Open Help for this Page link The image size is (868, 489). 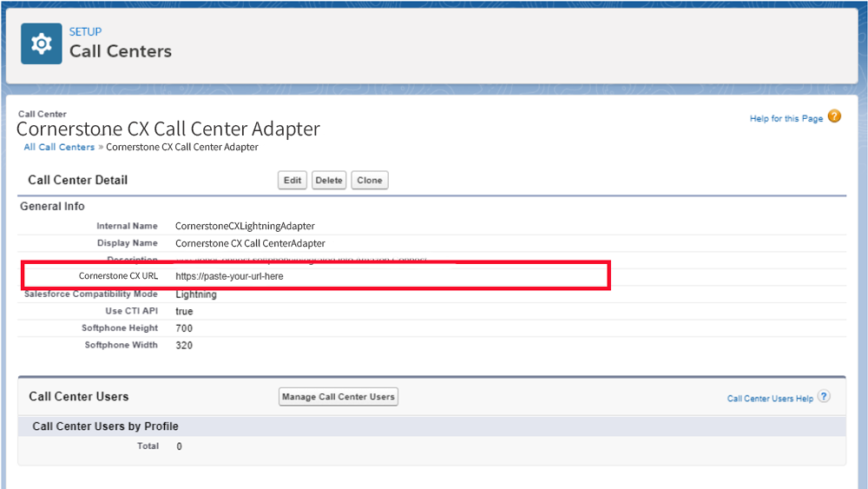[x=786, y=118]
